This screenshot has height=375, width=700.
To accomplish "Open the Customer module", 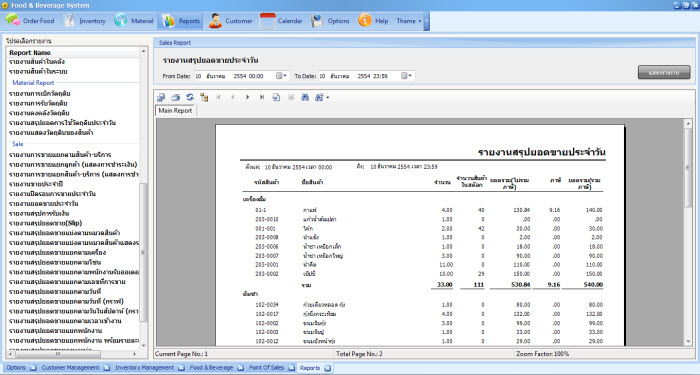I will 231,21.
